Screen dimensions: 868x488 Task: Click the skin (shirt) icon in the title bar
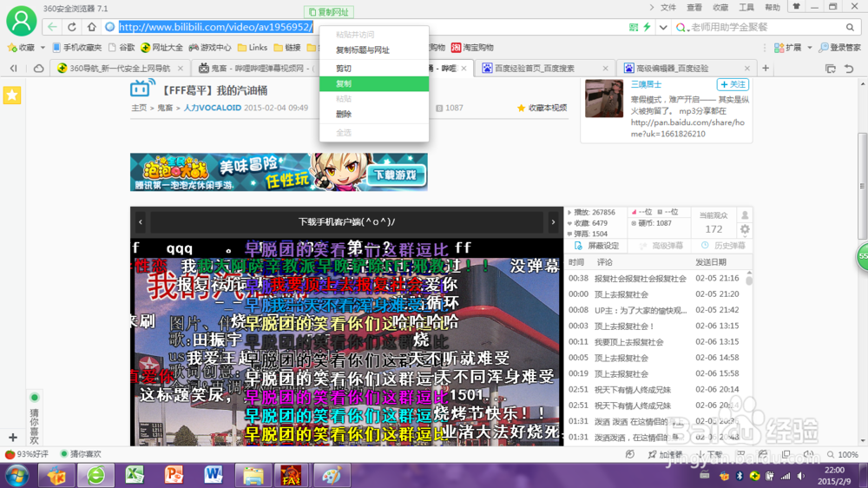click(x=797, y=7)
